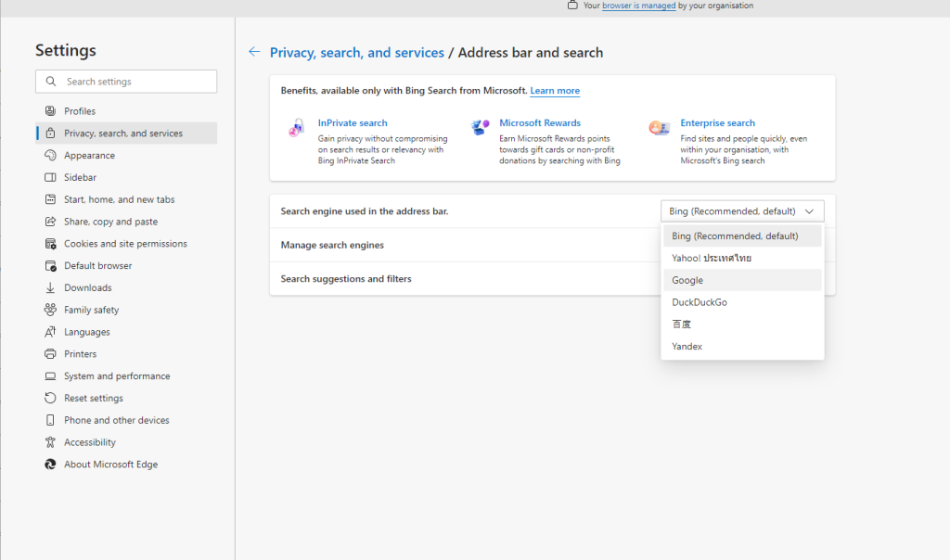Click the Learn more link
Image resolution: width=950 pixels, height=560 pixels.
pos(555,90)
